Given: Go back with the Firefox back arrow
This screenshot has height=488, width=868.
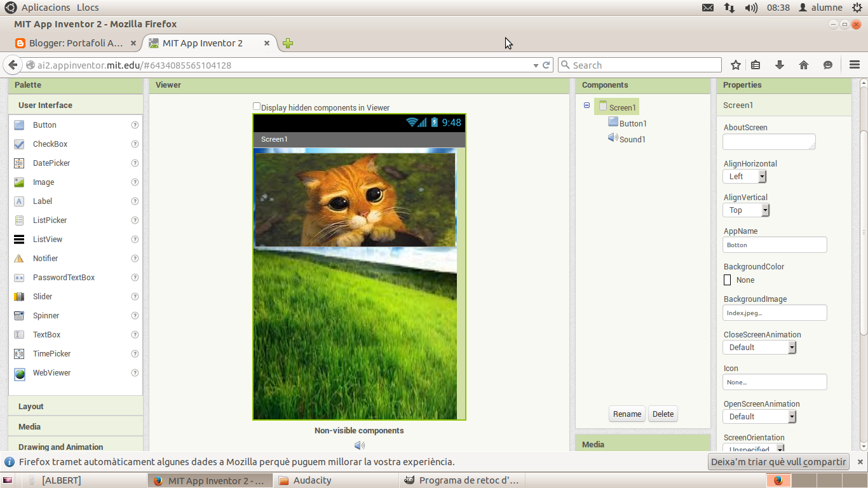Looking at the screenshot, I should [13, 65].
